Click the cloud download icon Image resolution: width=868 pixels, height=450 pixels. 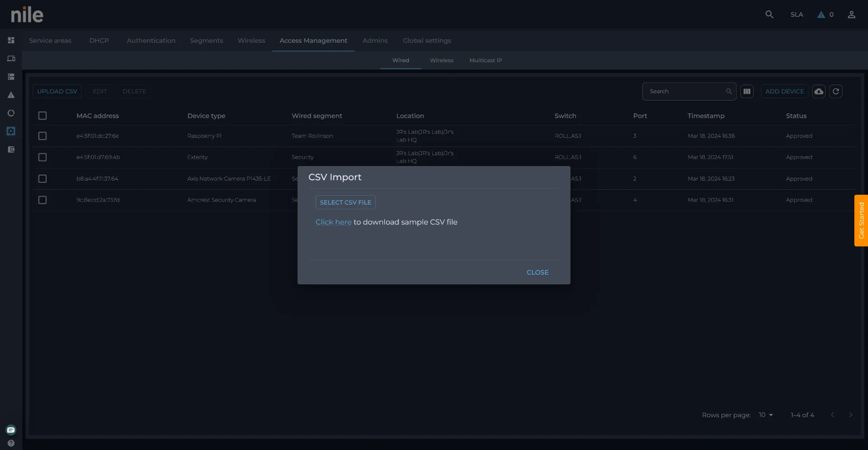pos(819,91)
